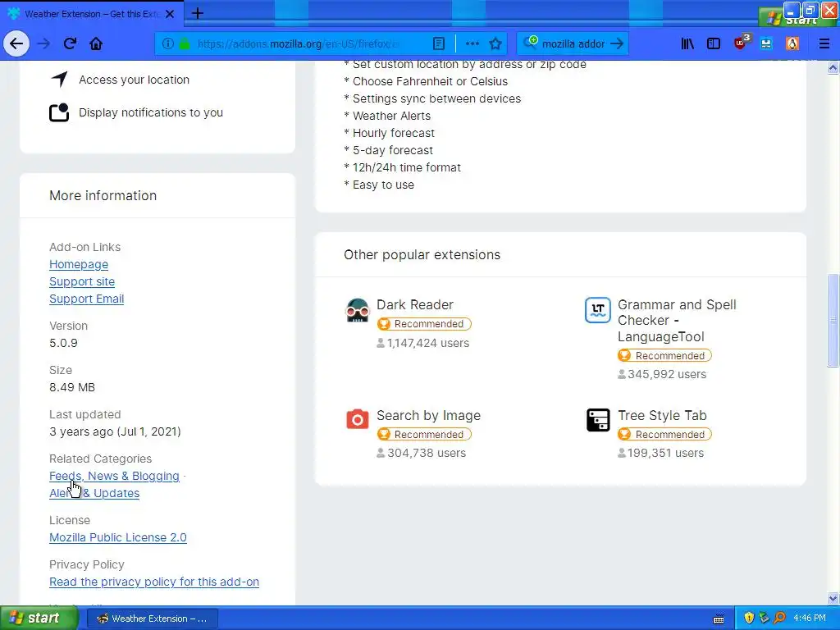The height and width of the screenshot is (630, 840).
Task: Click the network connection tray icon
Action: coord(765,619)
